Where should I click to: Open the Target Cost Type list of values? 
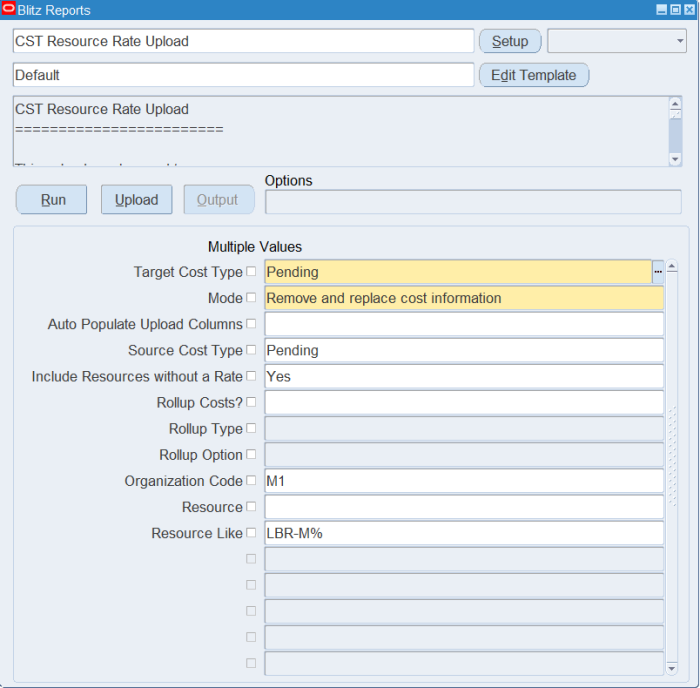(x=658, y=271)
